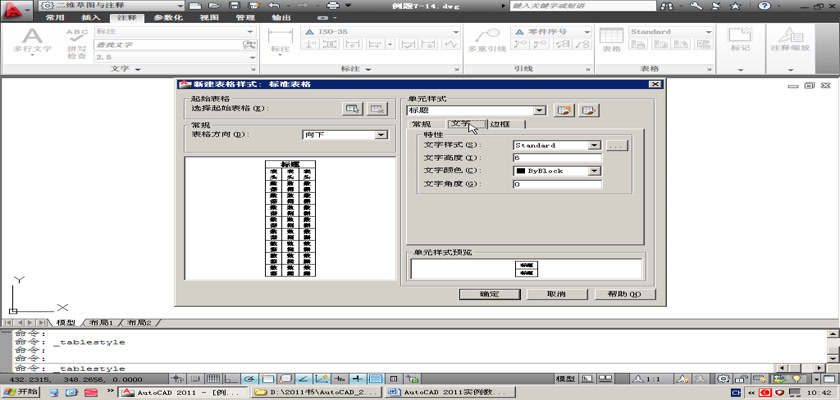Screen dimensions: 840x400
Task: Click the ABC spell check icon
Action: click(77, 35)
